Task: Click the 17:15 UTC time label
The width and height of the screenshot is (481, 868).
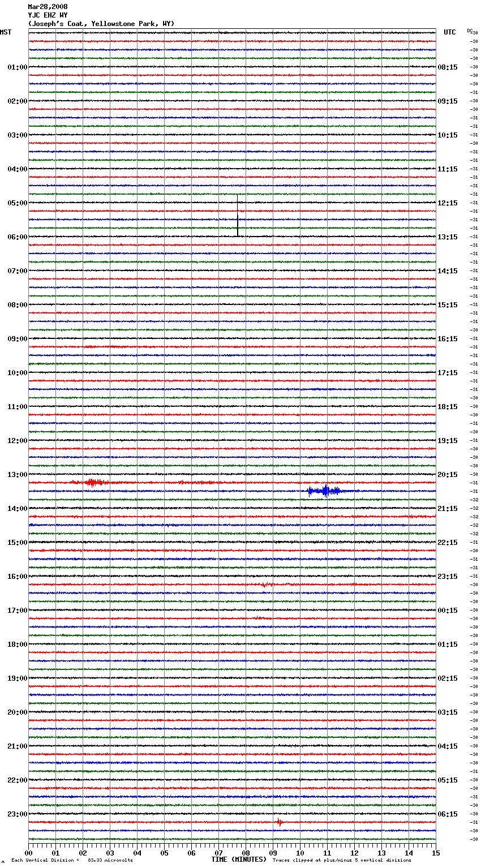Action: point(448,373)
